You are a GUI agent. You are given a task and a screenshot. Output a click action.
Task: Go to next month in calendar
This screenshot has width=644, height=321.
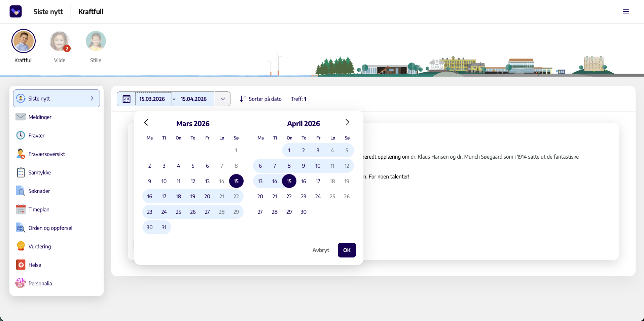pyautogui.click(x=347, y=122)
